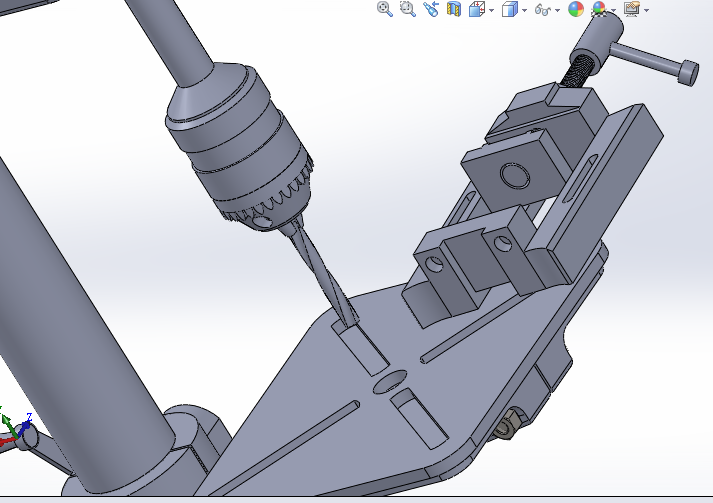Open the Edit Appearance color ball

tap(576, 9)
